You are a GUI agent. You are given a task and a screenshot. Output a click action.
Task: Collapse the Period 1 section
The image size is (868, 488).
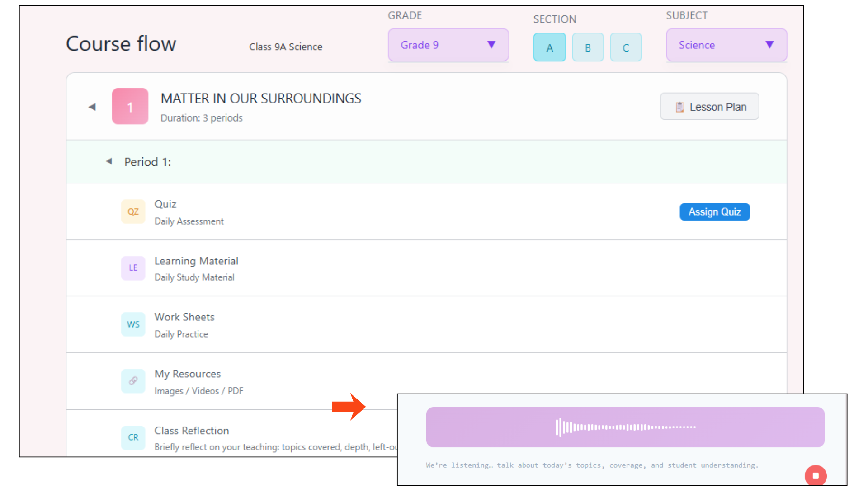pyautogui.click(x=108, y=161)
